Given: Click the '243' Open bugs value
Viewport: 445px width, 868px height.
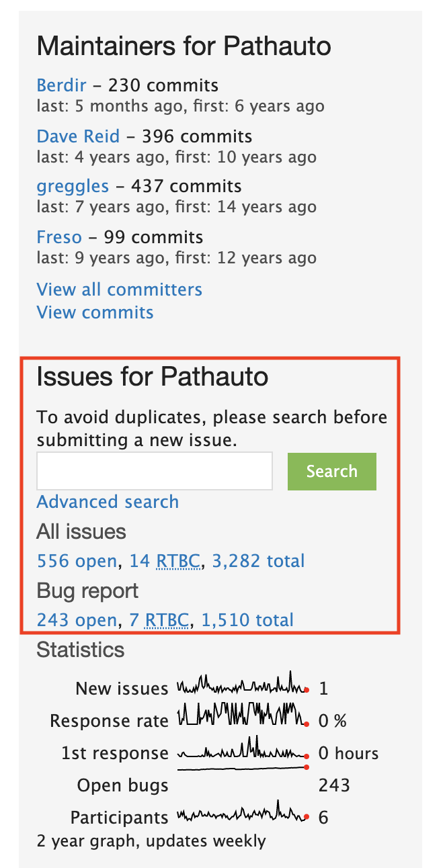Looking at the screenshot, I should 334,785.
